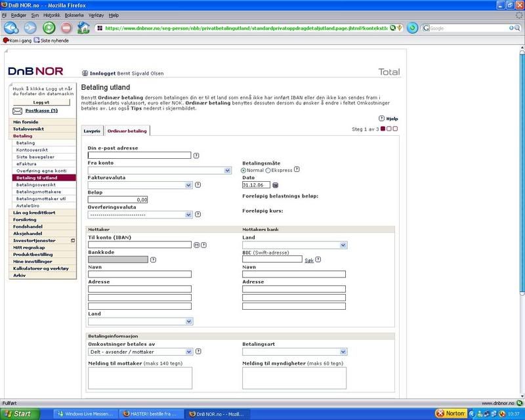Image resolution: width=525 pixels, height=420 pixels.
Task: Click the Firefox back arrow button
Action: 10,28
